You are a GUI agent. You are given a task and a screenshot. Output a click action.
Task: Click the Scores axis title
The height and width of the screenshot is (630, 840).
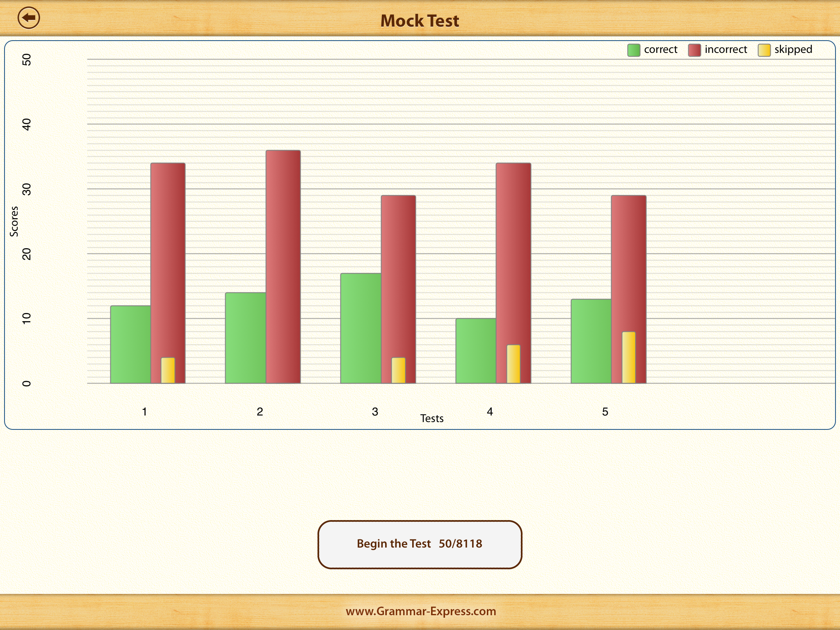point(14,221)
